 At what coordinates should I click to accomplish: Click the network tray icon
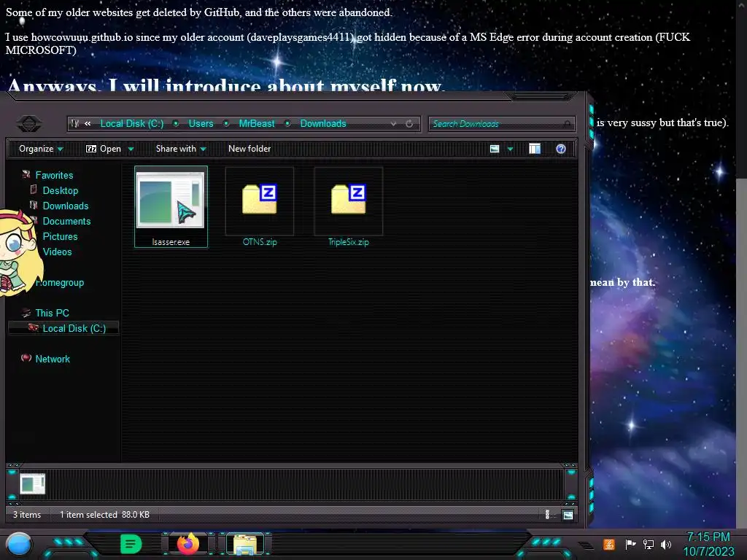(x=648, y=544)
